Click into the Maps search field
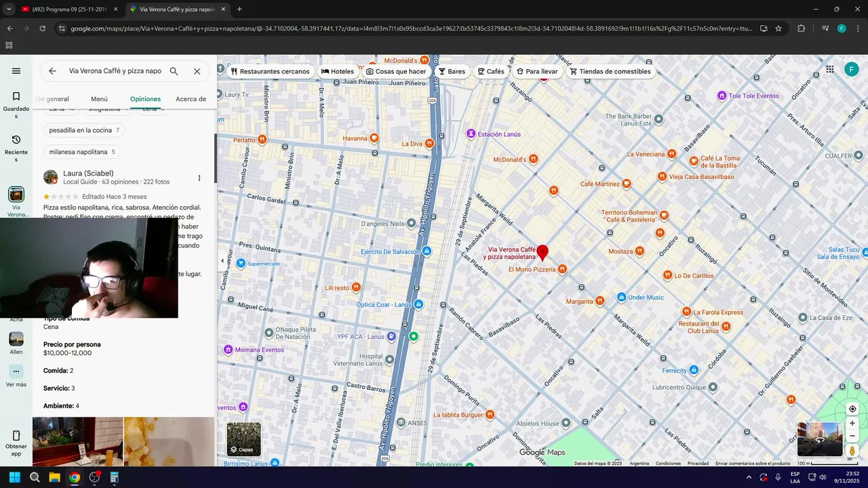The width and height of the screenshot is (868, 488). pyautogui.click(x=115, y=71)
